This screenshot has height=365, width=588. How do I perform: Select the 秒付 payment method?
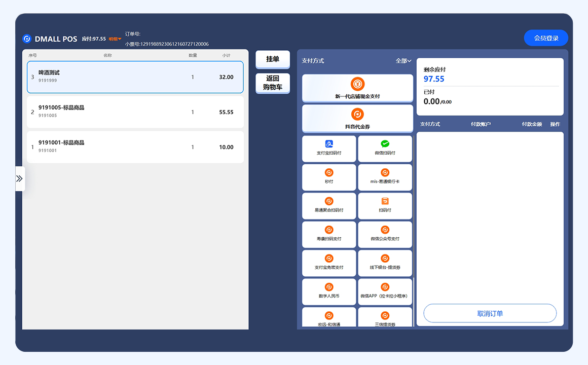329,173
